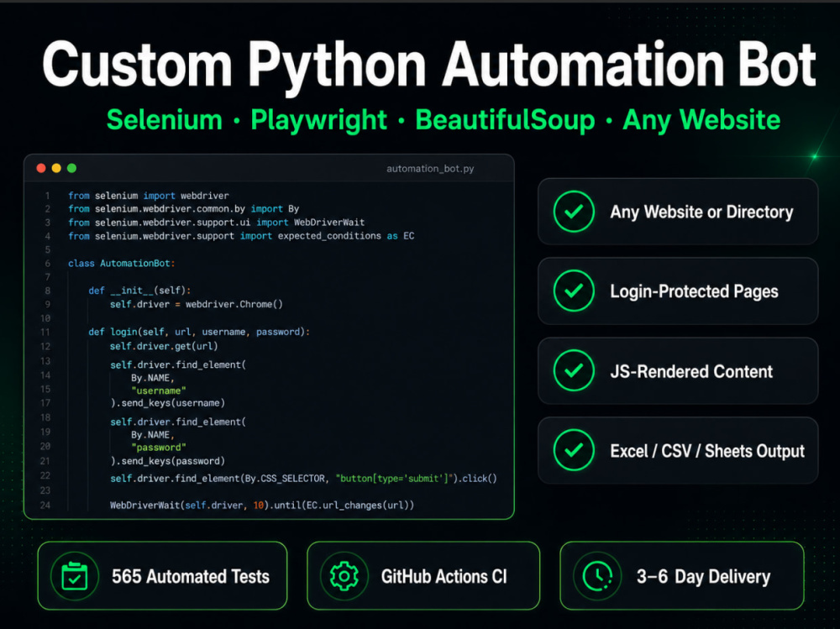Click Any Website in the green subtitle
Screen dimensions: 840x629
coord(701,121)
